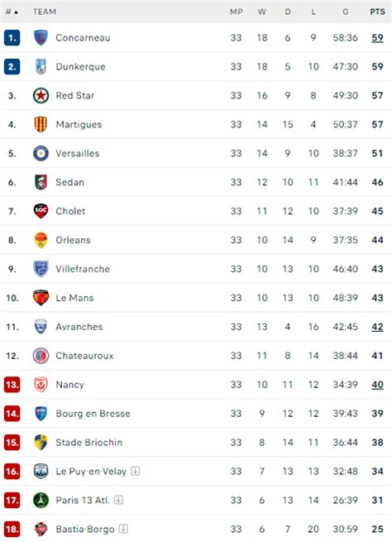This screenshot has width=392, height=542.
Task: Click the Concarneau club crest
Action: (41, 38)
